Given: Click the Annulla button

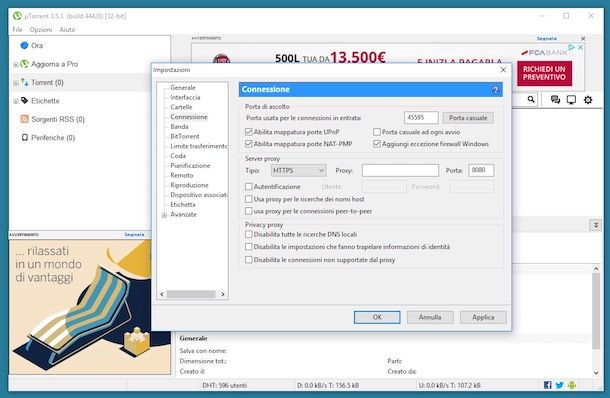Looking at the screenshot, I should tap(430, 317).
